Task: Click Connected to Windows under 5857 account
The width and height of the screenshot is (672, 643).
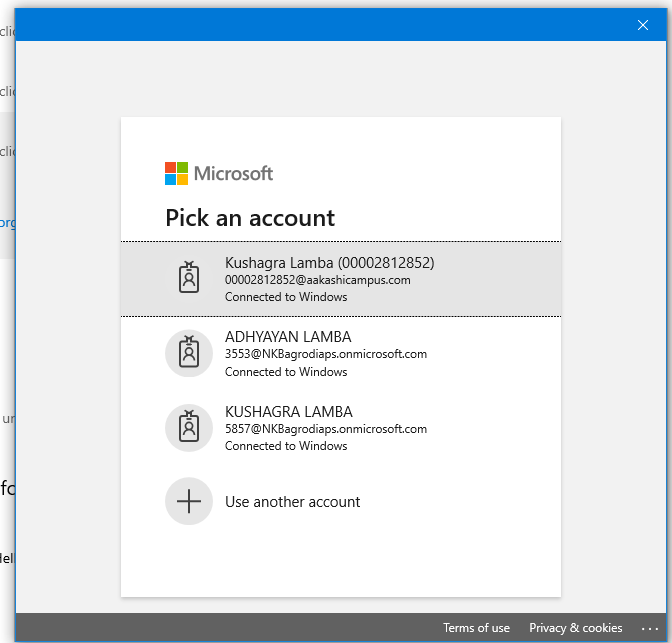Action: [x=286, y=446]
